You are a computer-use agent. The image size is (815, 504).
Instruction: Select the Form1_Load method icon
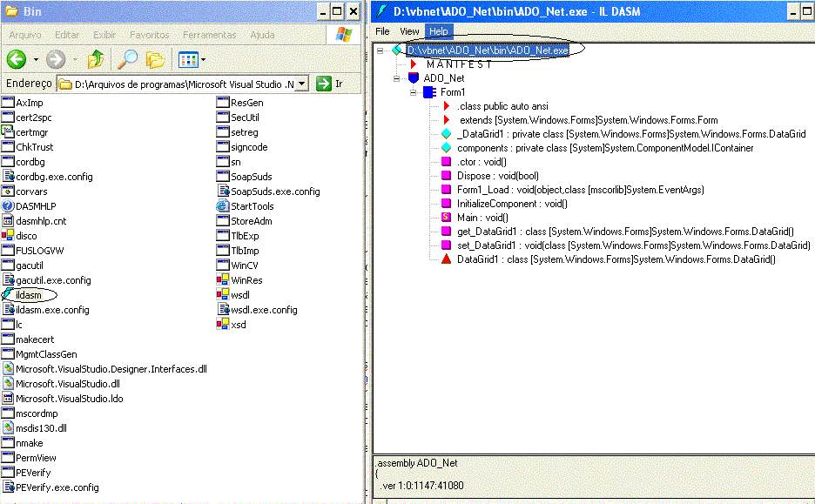click(446, 190)
